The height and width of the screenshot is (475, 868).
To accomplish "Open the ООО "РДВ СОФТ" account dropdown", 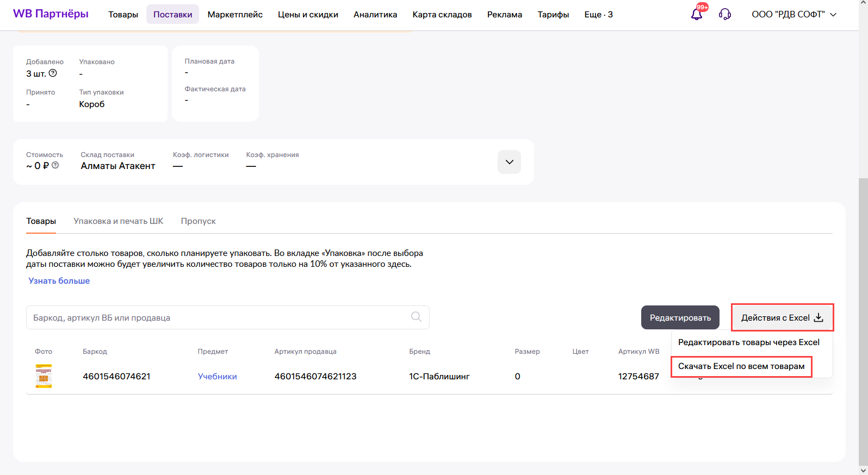I will coord(793,15).
